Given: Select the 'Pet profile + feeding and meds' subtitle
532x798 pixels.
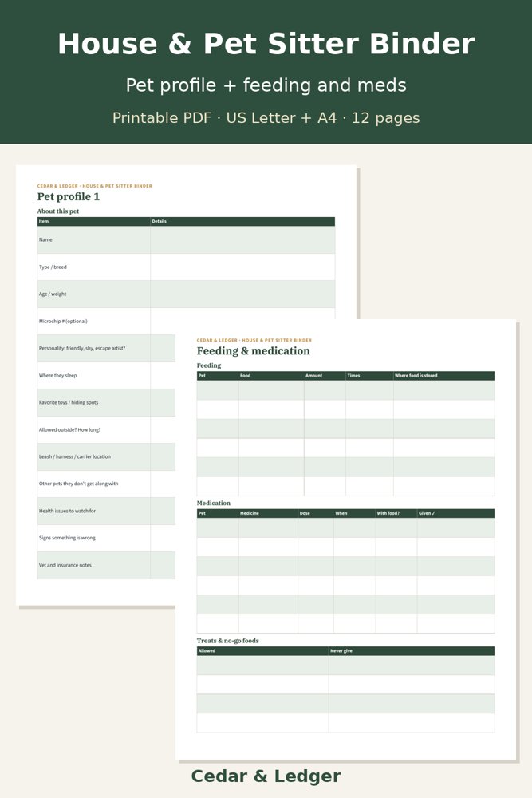Looking at the screenshot, I should tap(266, 85).
